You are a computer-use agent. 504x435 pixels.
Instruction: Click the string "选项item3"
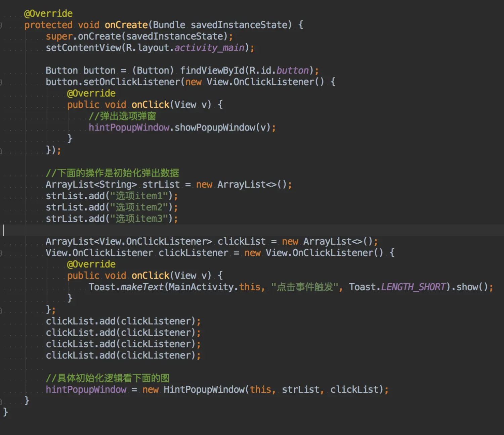click(139, 219)
